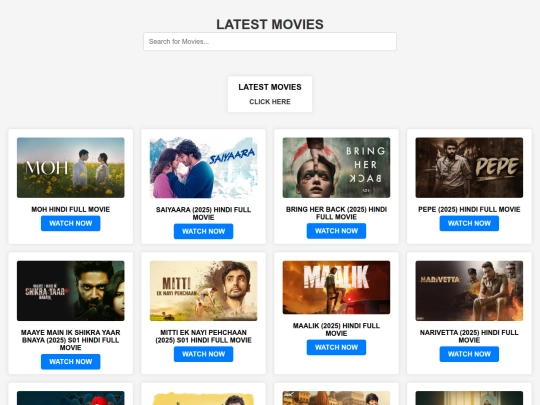Click the PEPE (2025) HINDI FULL MOVIE title

469,209
